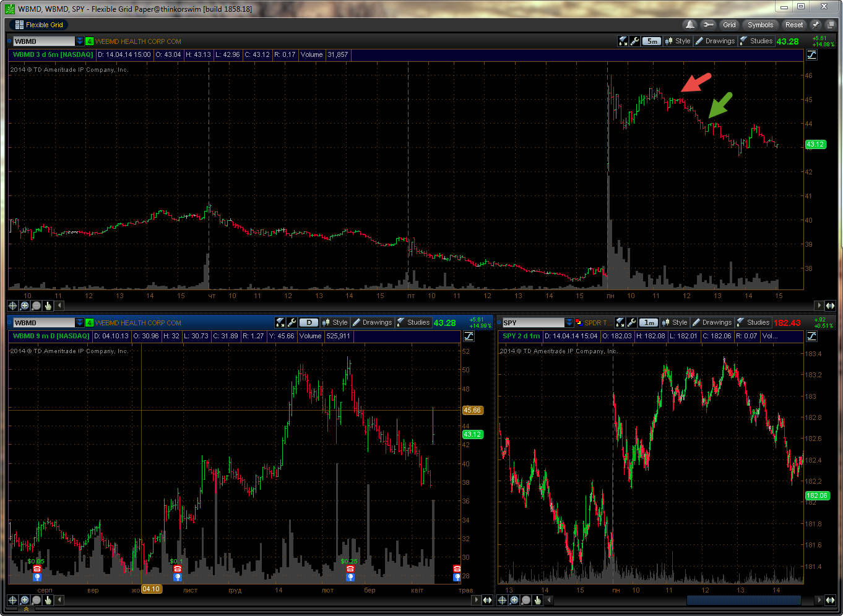Open chart settings wrench in daily WBMD chart
Screen dimensions: 843x616
292,322
